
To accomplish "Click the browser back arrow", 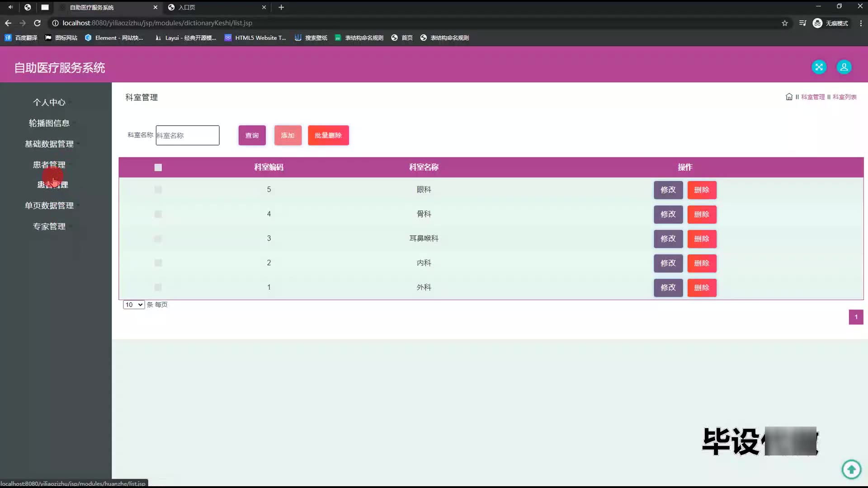I will click(x=8, y=23).
